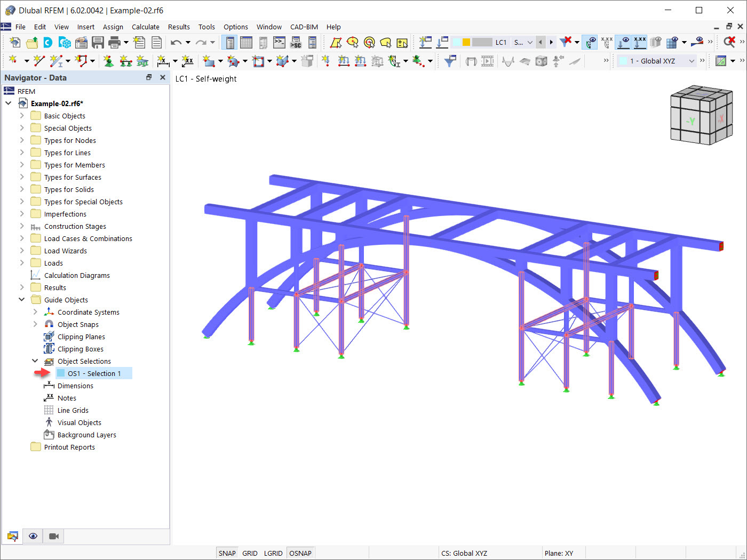747x560 pixels.
Task: Click the new nodal support tool icon
Action: pyautogui.click(x=108, y=61)
